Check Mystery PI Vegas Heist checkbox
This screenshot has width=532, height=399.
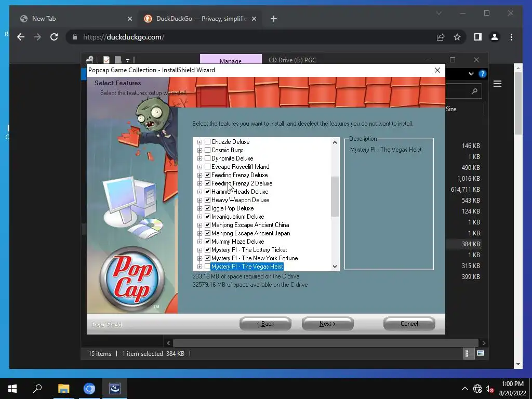pos(208,267)
